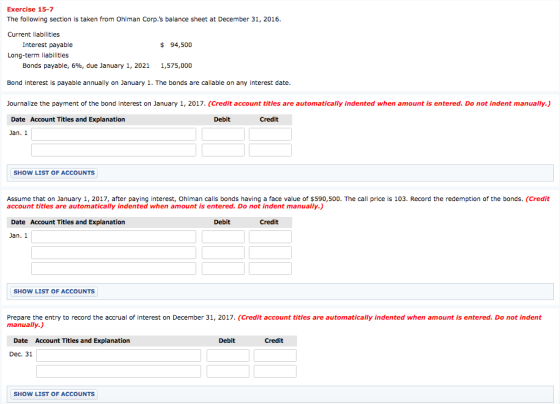Screen dimensions: 560x404
Task: Show list of accounts for interest payment entry
Action: point(54,173)
